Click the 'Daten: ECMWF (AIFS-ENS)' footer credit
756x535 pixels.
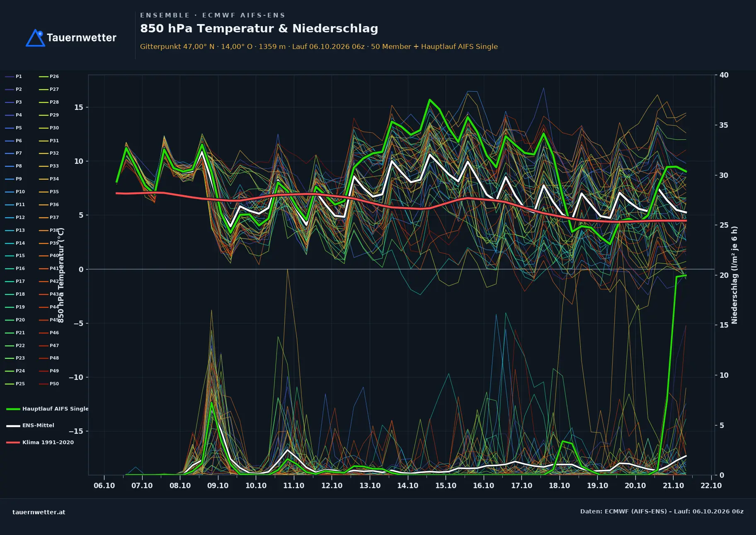662,511
